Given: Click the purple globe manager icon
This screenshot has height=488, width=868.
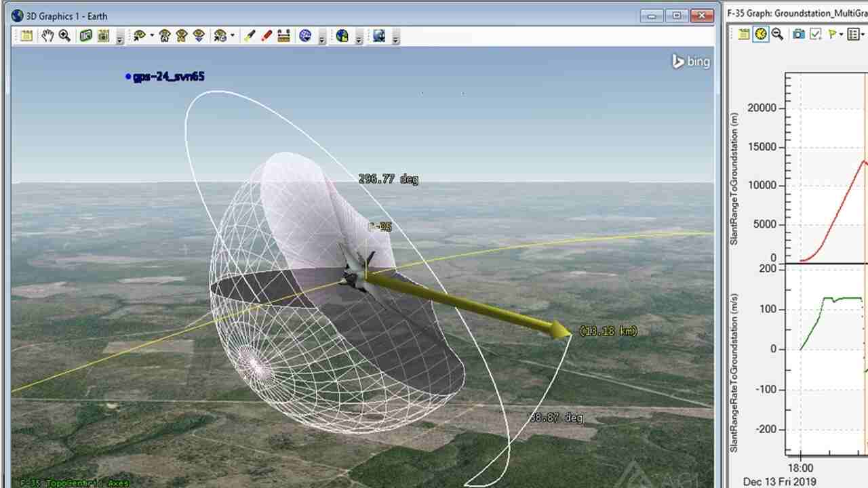Looking at the screenshot, I should pos(305,36).
